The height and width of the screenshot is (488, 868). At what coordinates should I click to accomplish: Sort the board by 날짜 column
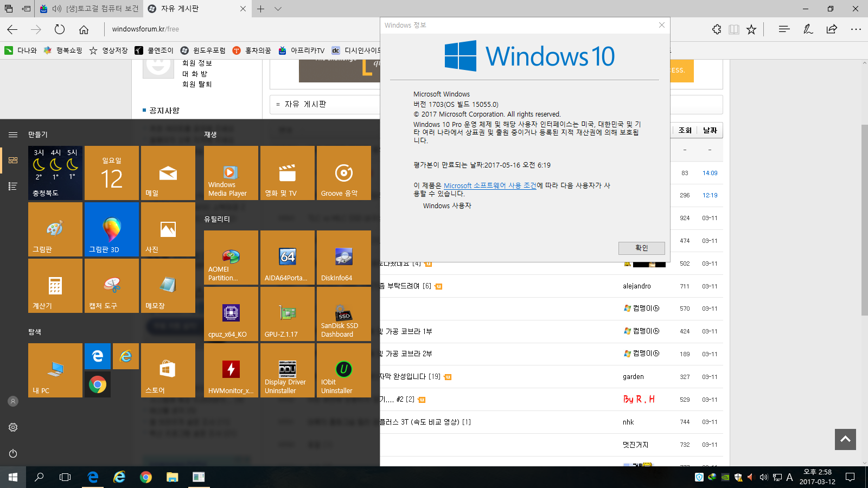click(710, 130)
